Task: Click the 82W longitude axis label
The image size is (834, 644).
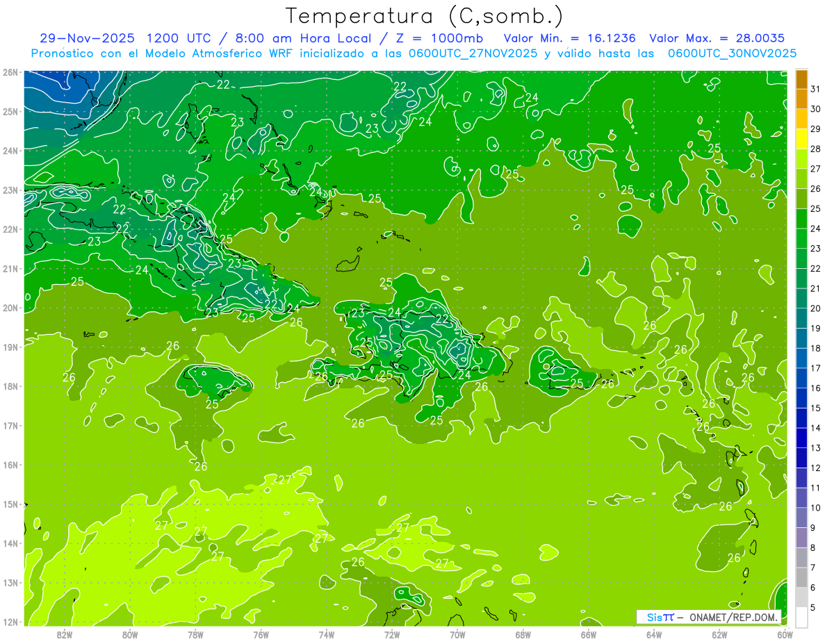Action: point(64,634)
